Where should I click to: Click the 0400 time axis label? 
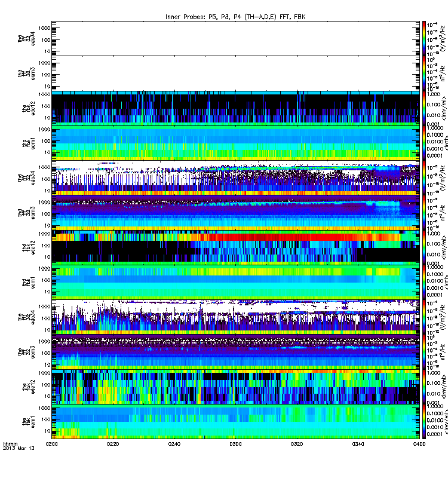[x=419, y=444]
